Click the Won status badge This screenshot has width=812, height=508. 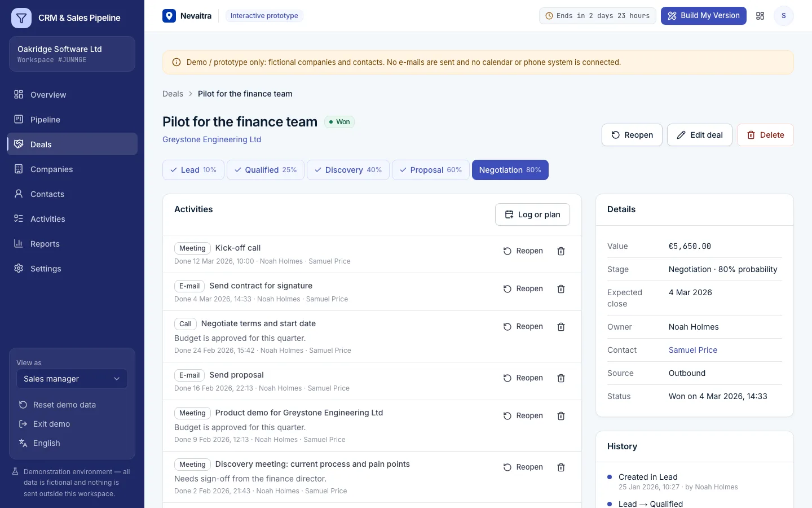click(339, 122)
